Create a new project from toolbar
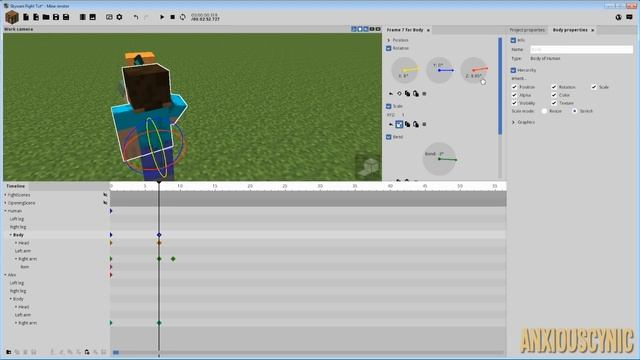Viewport: 640px width, 360px height. pos(26,17)
